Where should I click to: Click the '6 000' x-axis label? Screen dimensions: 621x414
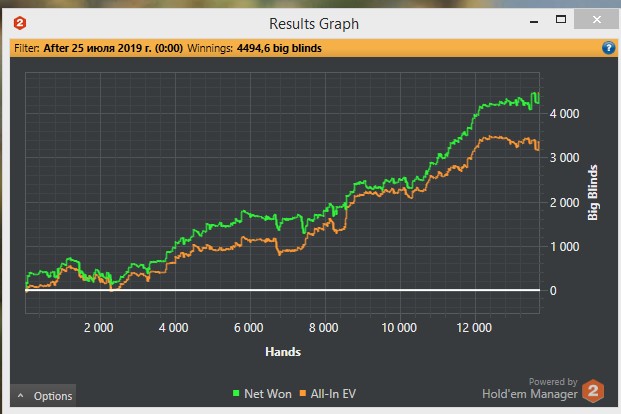pos(248,328)
